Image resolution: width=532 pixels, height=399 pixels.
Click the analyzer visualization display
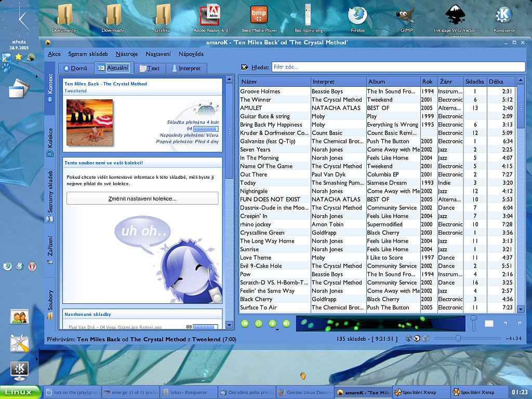381,323
